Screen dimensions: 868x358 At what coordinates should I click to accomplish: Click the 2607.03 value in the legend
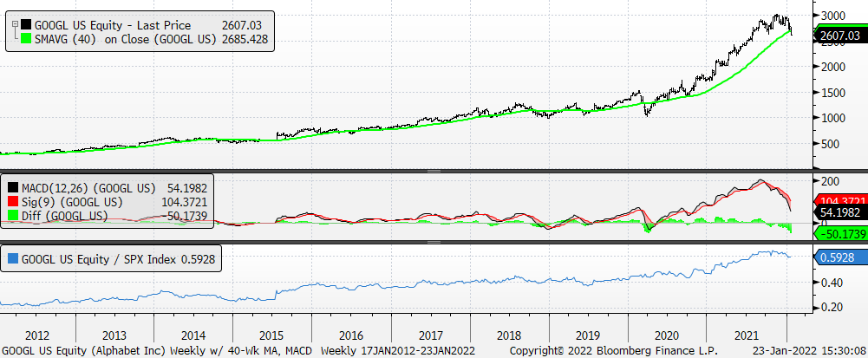(x=241, y=25)
